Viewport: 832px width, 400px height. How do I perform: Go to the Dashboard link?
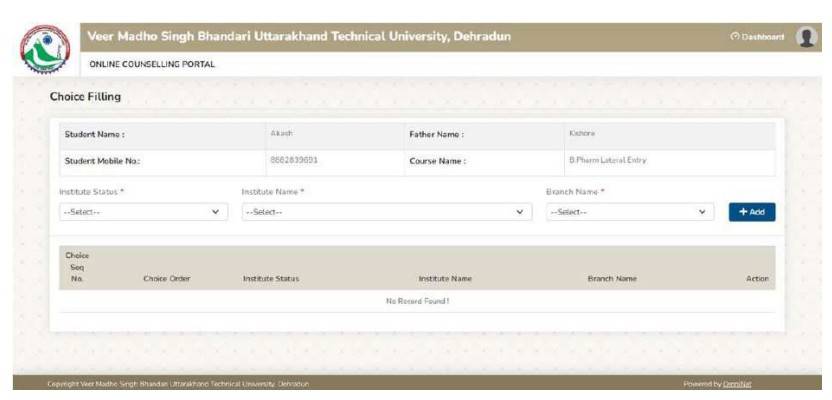757,37
